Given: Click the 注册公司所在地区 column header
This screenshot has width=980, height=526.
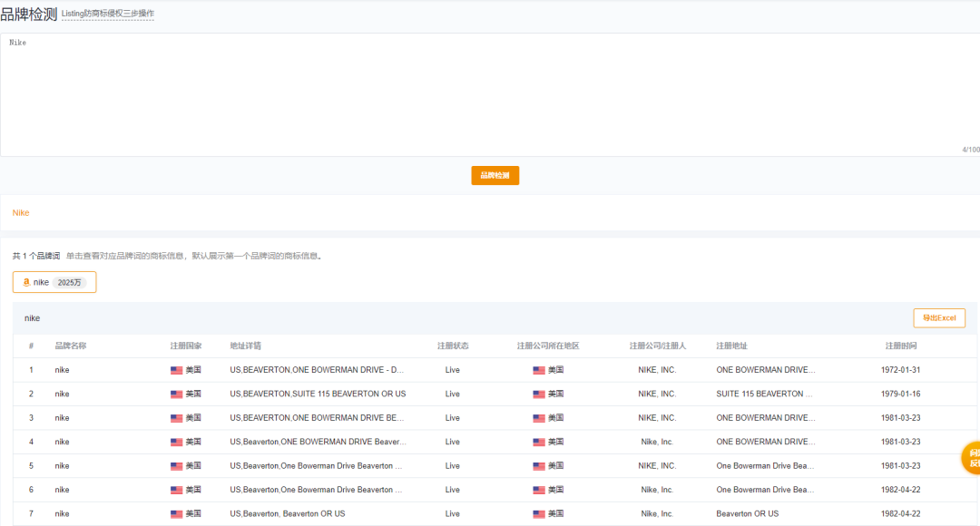Looking at the screenshot, I should 548,346.
